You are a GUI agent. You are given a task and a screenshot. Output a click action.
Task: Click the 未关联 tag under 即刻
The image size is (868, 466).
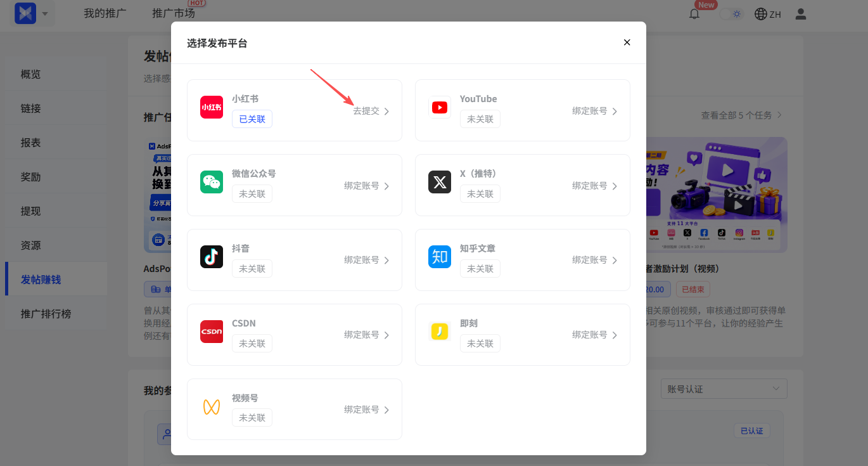[480, 343]
